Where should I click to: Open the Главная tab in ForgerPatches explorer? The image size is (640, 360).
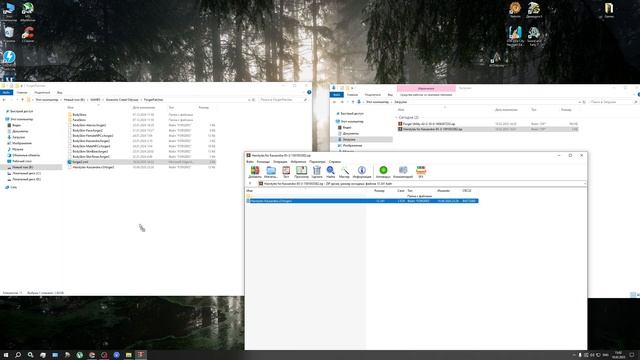[22, 93]
